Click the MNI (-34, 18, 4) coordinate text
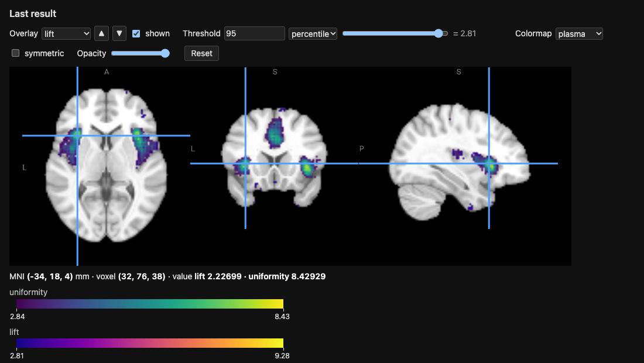644x363 pixels. (x=41, y=276)
